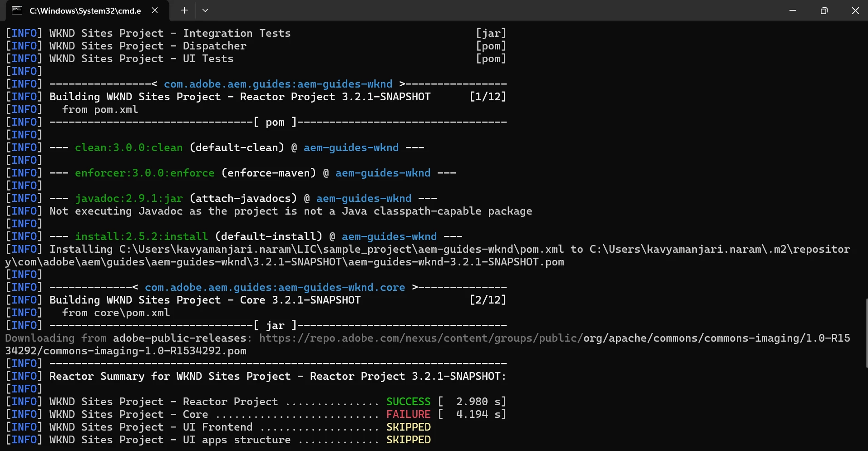Click the 'Dispatcher' module line

[148, 46]
